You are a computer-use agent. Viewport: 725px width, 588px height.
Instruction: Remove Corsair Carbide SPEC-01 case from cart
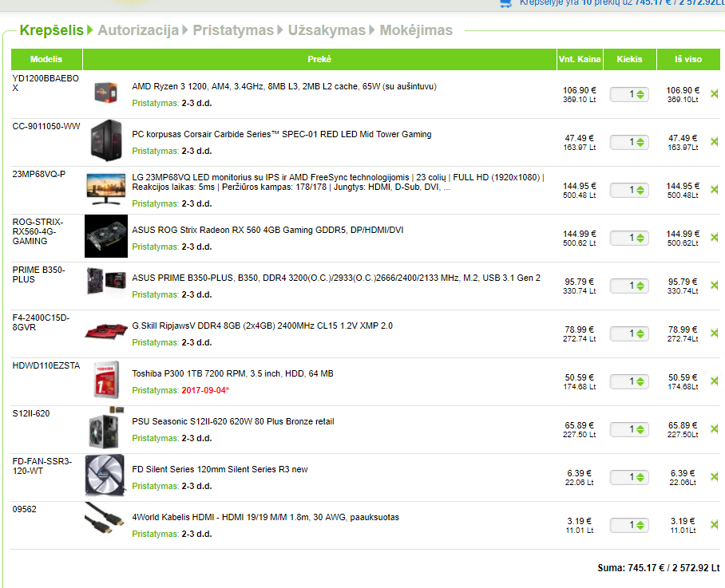715,142
